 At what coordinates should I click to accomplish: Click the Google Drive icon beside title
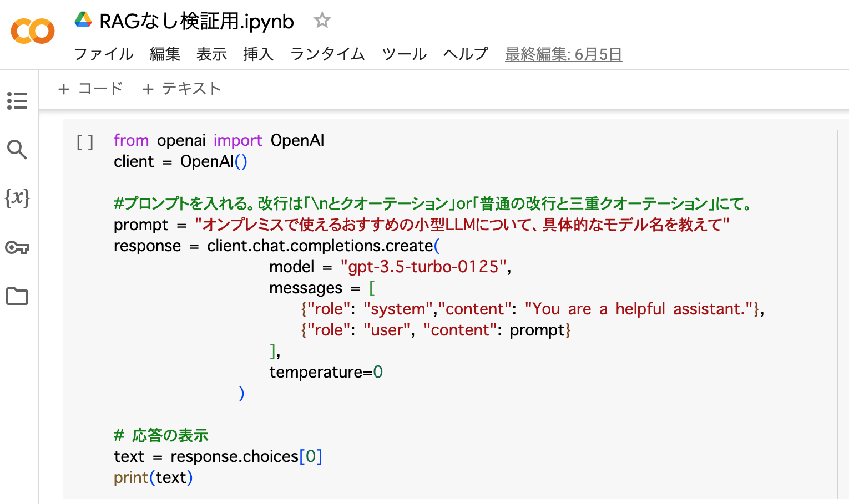click(83, 21)
